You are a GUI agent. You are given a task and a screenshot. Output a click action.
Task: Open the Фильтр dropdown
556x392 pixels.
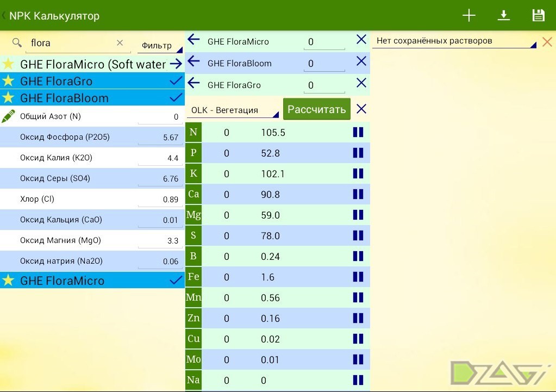tap(160, 46)
